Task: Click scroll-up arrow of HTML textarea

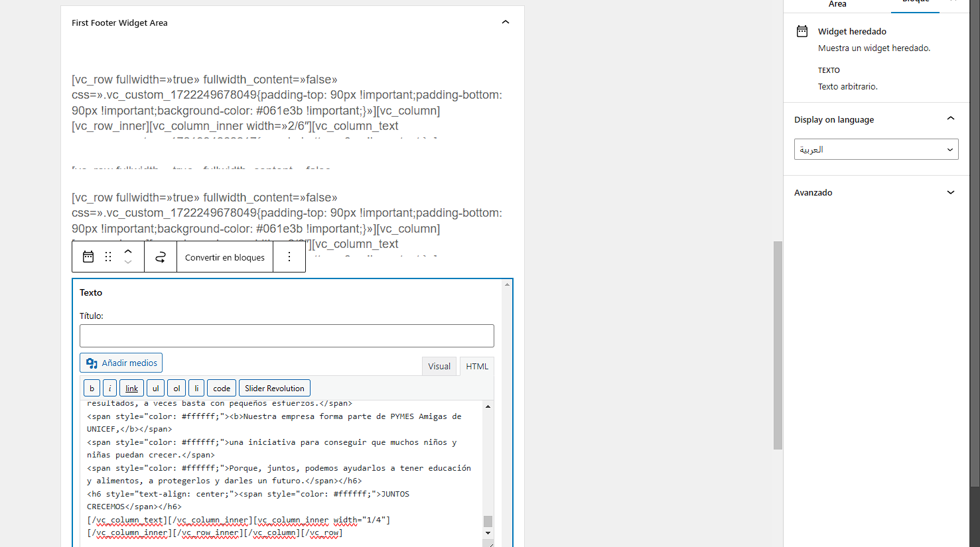Action: 488,406
